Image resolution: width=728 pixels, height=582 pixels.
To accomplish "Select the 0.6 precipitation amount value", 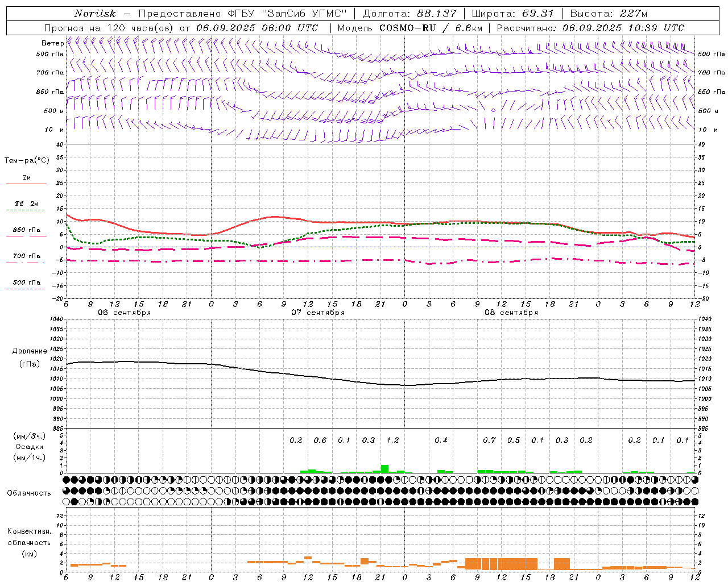I will click(320, 440).
